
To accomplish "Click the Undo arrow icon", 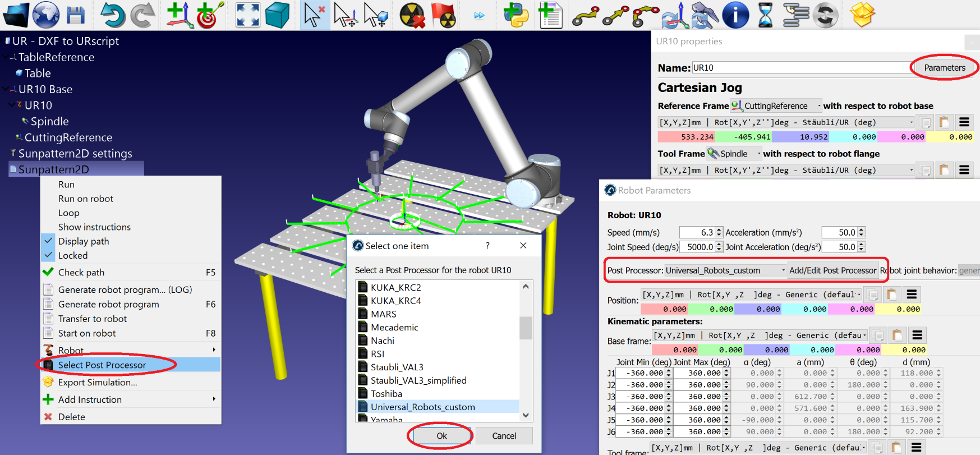I will pyautogui.click(x=113, y=15).
